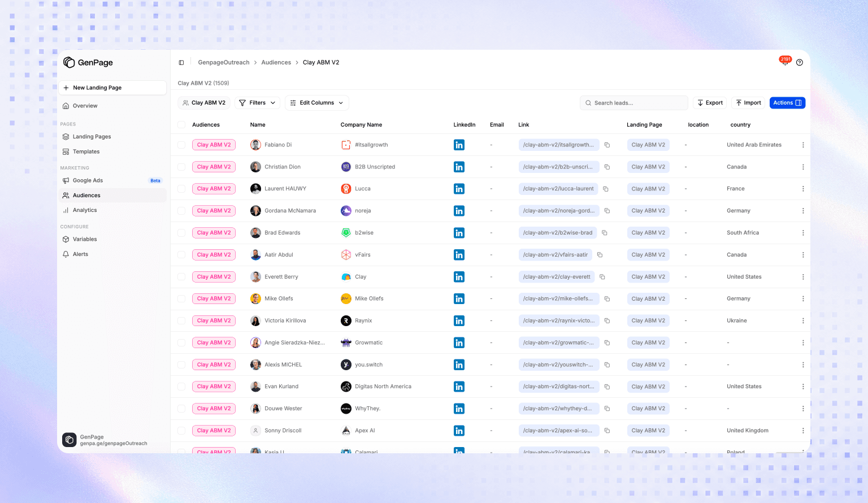
Task: Click the GenPage logo
Action: click(x=88, y=63)
